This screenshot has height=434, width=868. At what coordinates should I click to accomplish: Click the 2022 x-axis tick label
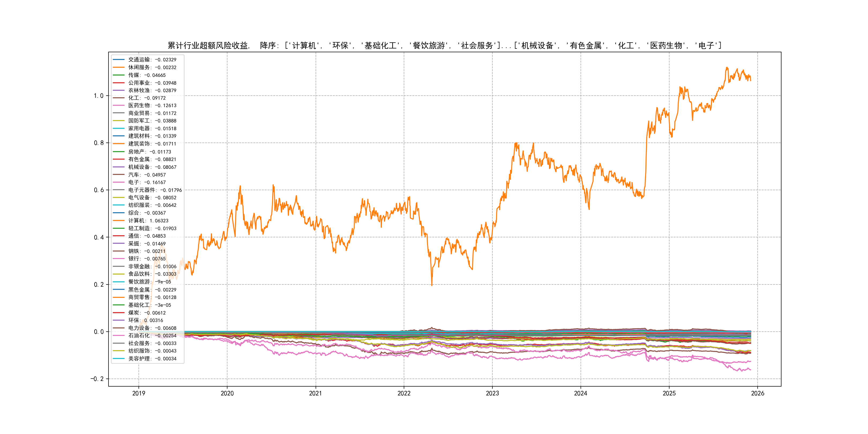coord(404,393)
